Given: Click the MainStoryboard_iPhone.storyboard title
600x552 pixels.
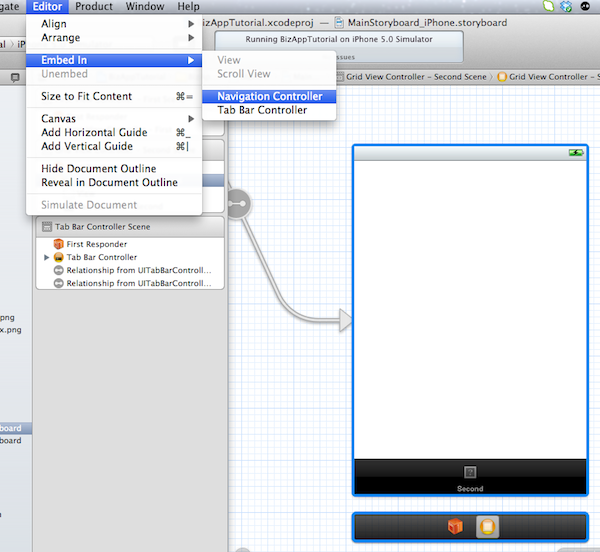Looking at the screenshot, I should pos(427,23).
